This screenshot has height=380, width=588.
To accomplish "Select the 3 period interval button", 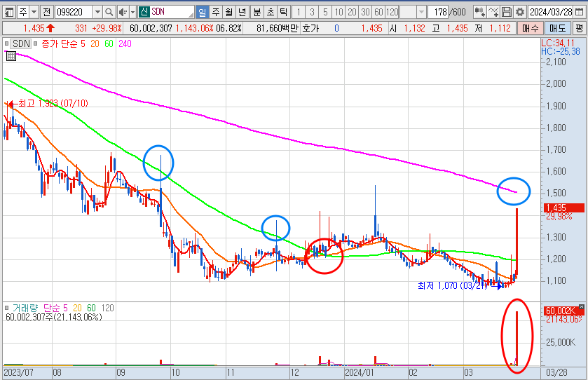I will coord(312,12).
